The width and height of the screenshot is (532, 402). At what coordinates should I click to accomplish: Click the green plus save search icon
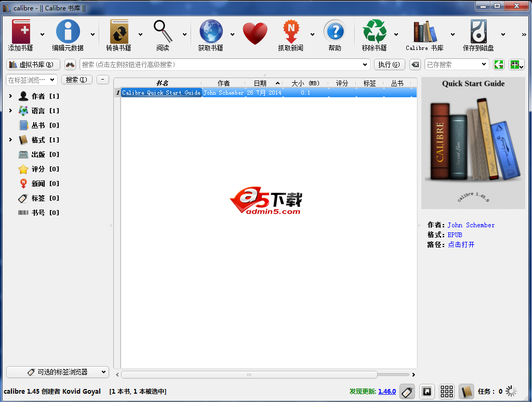click(x=516, y=64)
